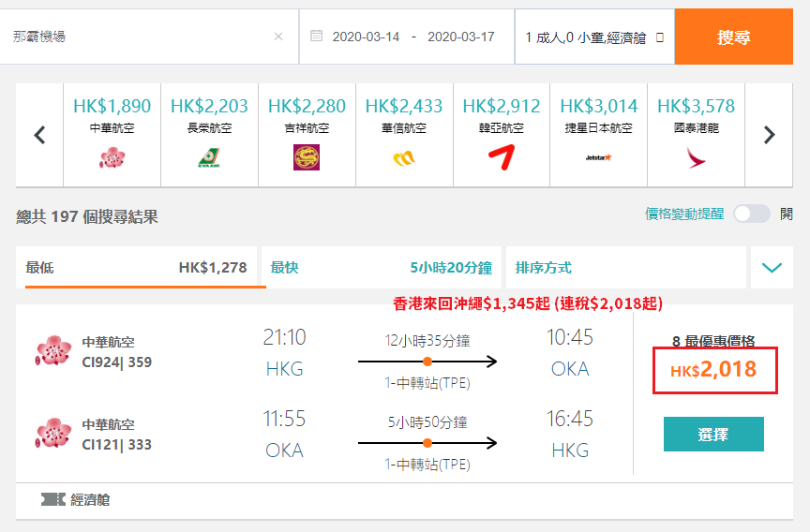This screenshot has width=810, height=532.
Task: Open the 2020-03-14 departure date
Action: [366, 37]
